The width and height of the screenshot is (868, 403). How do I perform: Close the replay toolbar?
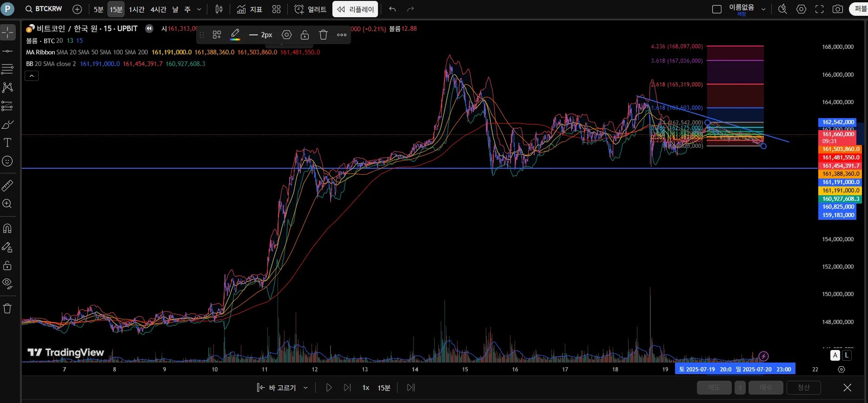click(848, 388)
